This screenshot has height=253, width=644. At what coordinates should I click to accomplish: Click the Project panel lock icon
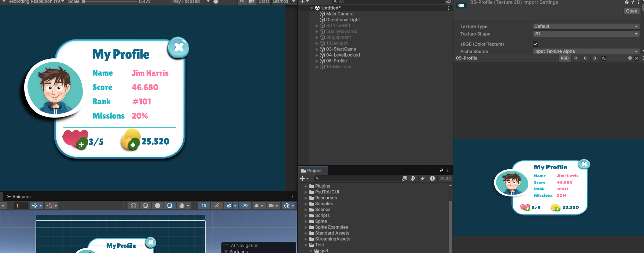coord(442,170)
